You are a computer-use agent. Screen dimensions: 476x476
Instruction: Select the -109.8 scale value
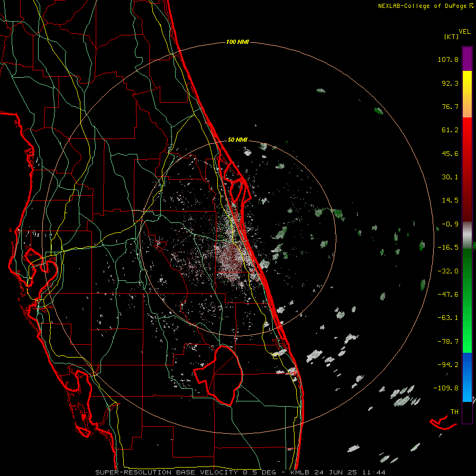tap(446, 388)
